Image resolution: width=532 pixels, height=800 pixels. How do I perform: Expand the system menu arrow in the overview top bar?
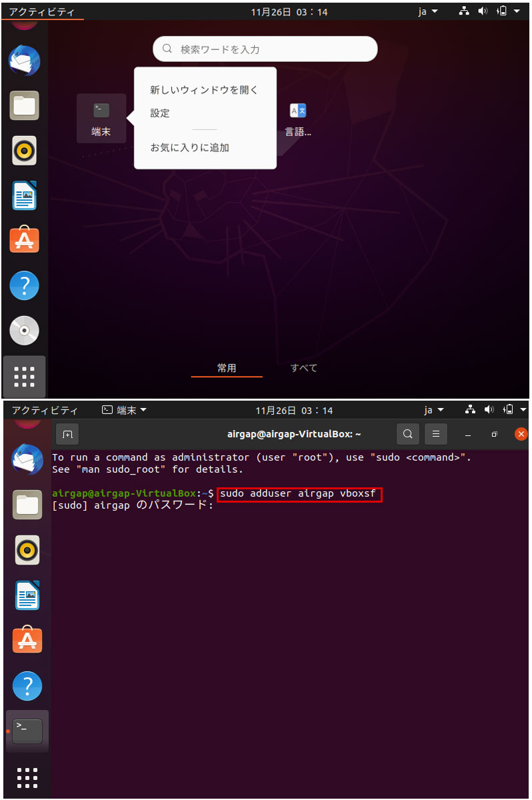point(517,12)
